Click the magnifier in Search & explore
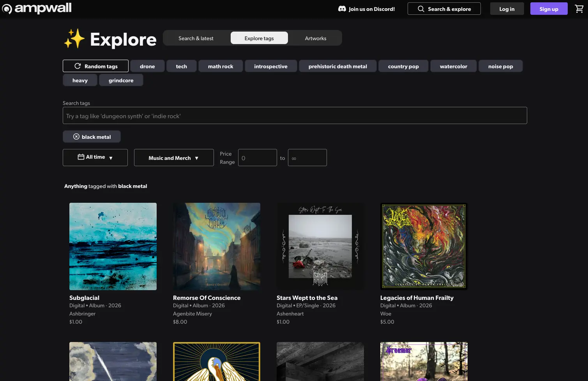 coord(421,9)
